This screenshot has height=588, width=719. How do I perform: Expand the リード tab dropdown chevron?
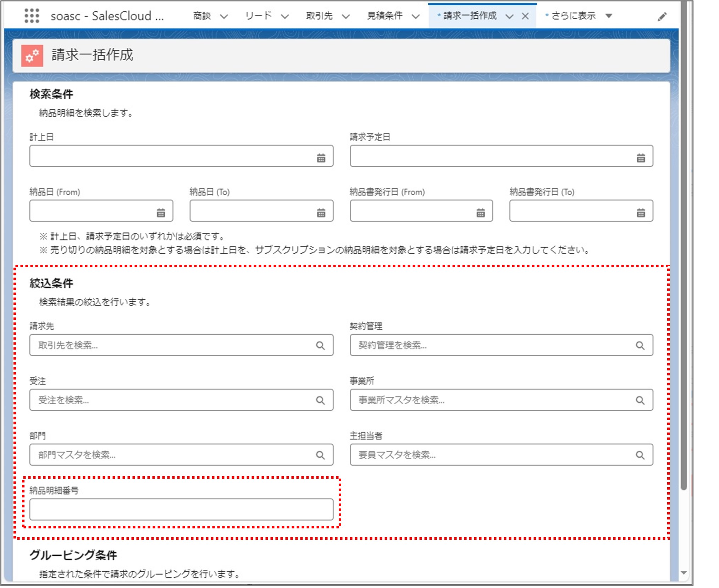(285, 16)
